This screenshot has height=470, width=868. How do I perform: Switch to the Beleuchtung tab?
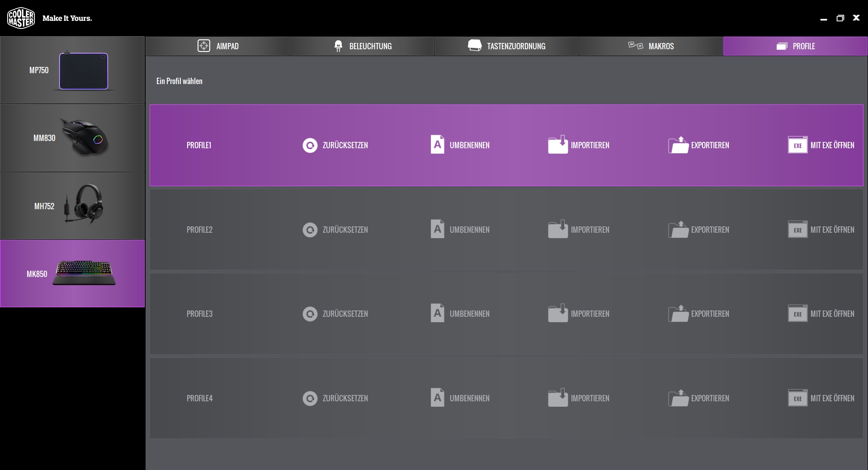click(362, 46)
